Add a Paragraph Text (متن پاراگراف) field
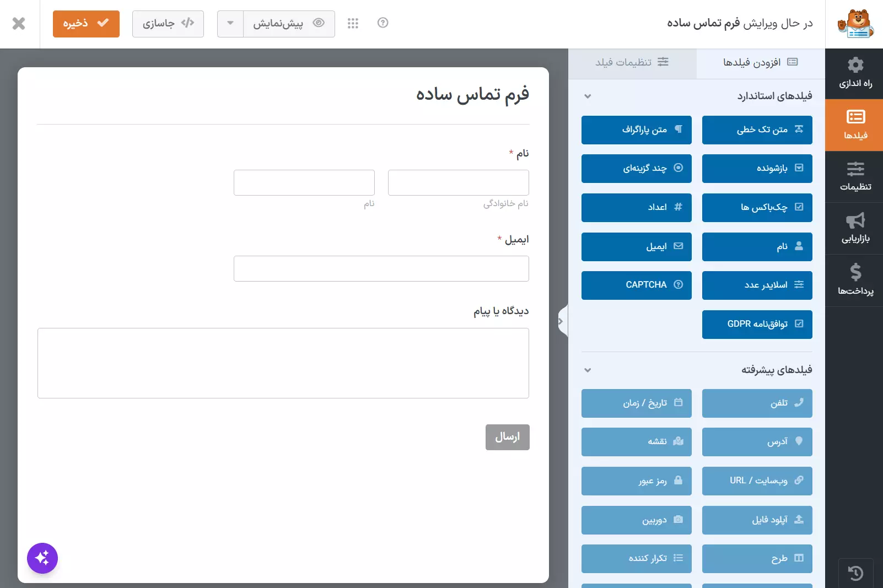Image resolution: width=883 pixels, height=588 pixels. click(x=636, y=130)
